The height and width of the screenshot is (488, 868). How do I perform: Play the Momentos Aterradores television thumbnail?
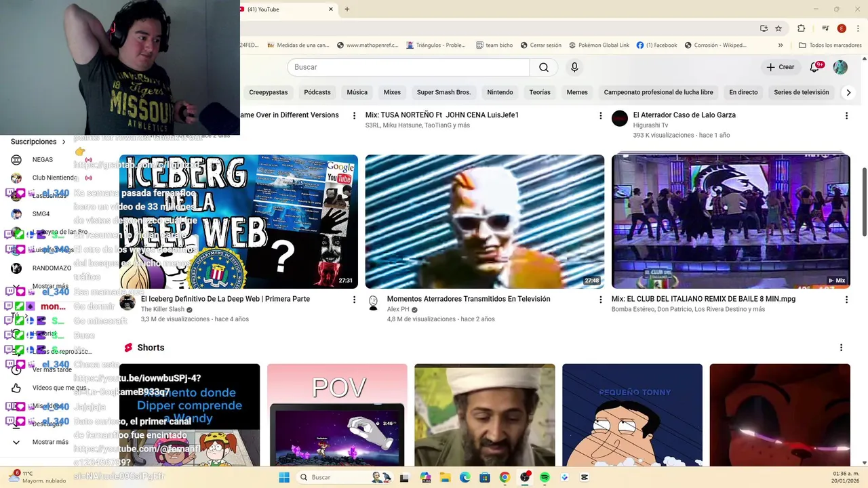[x=485, y=222]
